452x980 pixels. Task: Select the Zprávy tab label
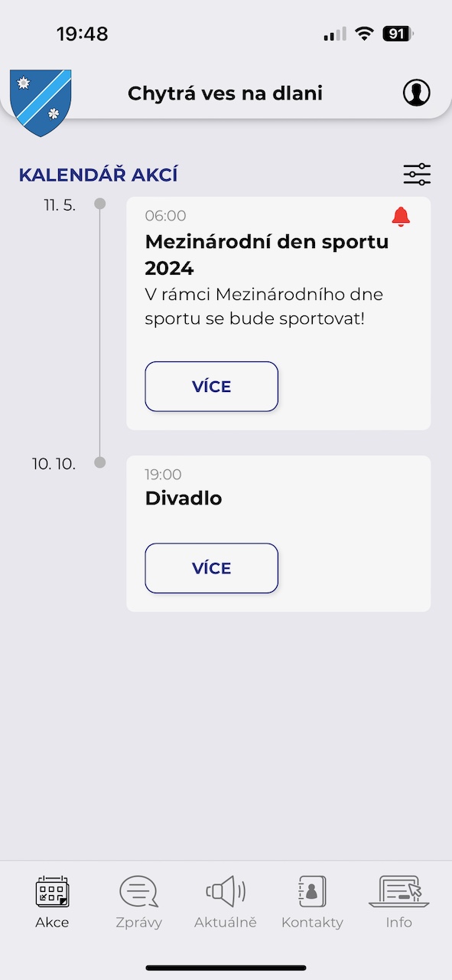coord(138,923)
